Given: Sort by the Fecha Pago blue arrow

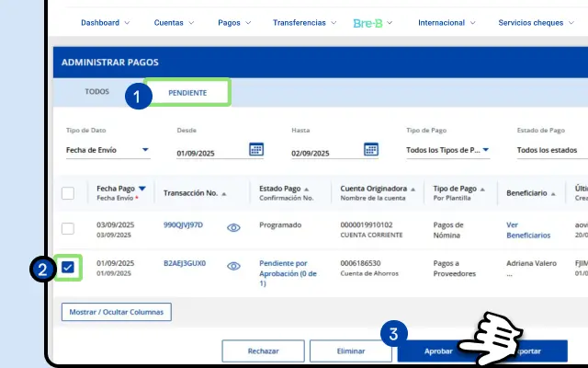Looking at the screenshot, I should point(142,188).
